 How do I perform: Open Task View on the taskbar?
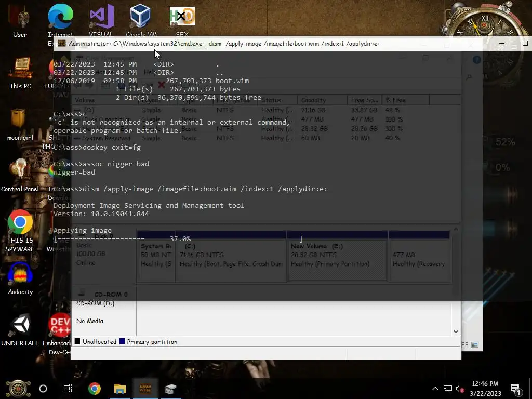click(x=68, y=389)
